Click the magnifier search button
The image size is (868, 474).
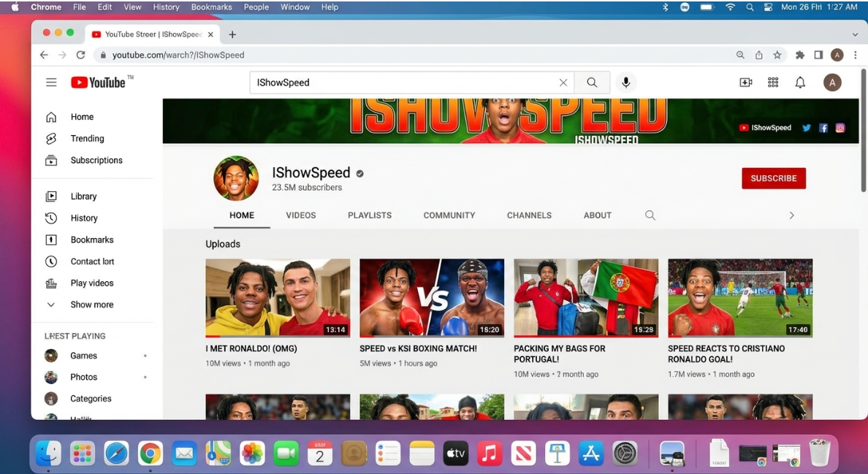(x=592, y=83)
